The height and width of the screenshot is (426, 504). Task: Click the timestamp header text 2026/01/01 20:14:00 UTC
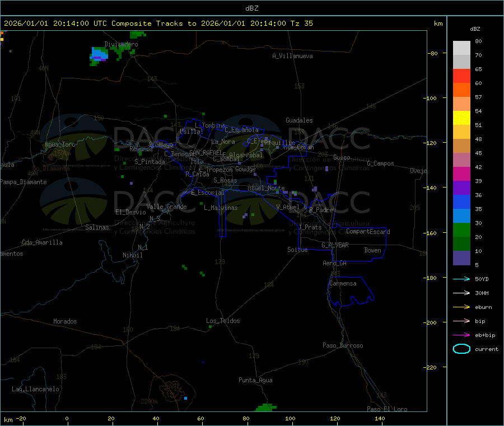[55, 24]
